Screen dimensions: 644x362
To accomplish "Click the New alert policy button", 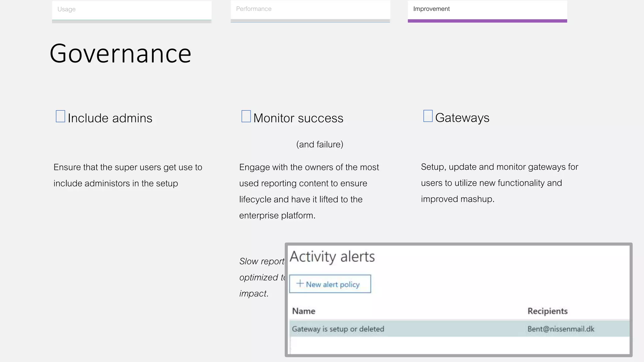I will point(330,284).
